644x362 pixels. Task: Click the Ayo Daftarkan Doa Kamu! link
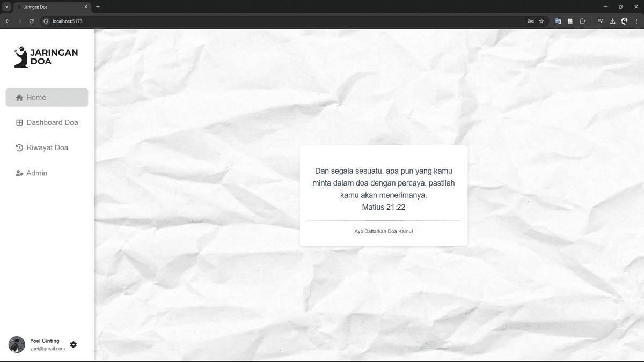[383, 231]
